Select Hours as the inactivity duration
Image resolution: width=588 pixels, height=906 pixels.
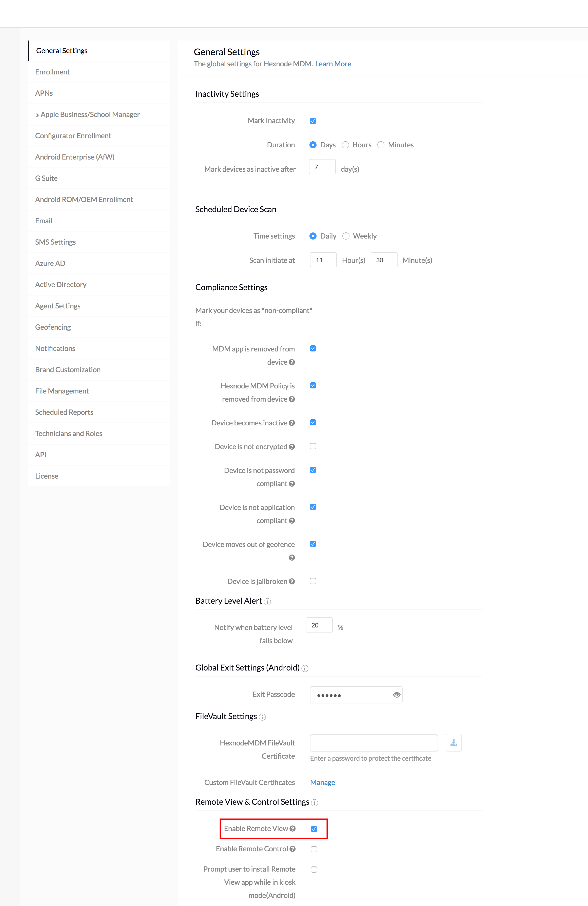click(x=345, y=145)
